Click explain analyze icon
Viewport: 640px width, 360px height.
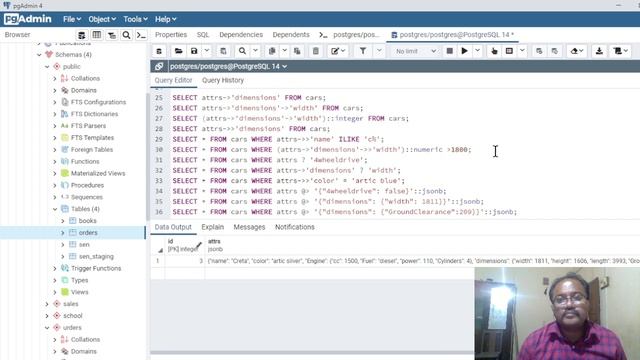pyautogui.click(x=509, y=51)
